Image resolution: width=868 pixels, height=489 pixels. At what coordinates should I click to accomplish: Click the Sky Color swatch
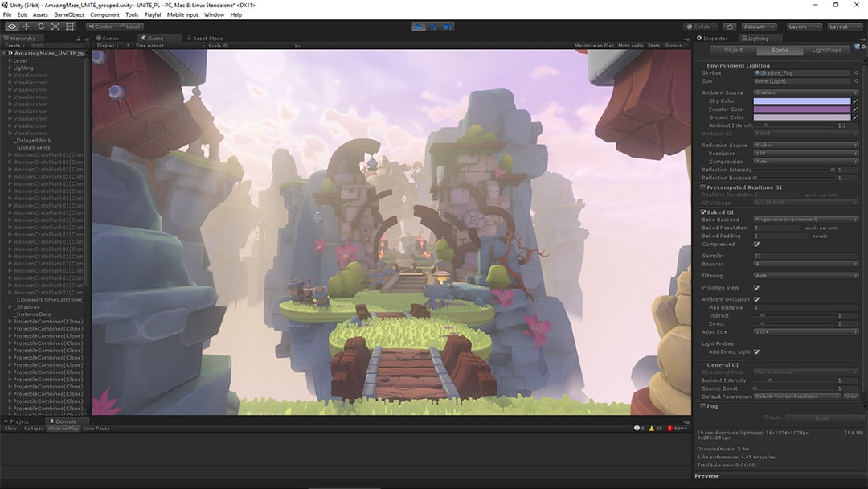tap(801, 101)
